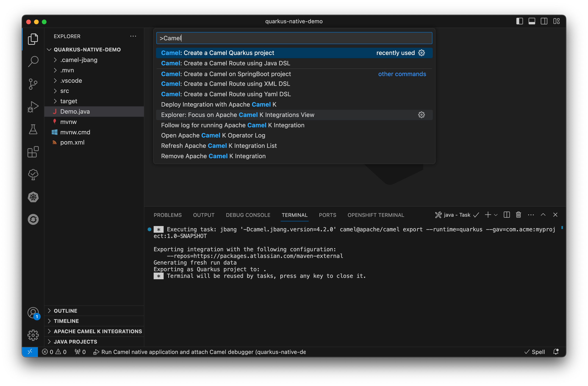Viewport: 588px width, 386px height.
Task: Open the terminal launch profile dropdown
Action: [496, 215]
